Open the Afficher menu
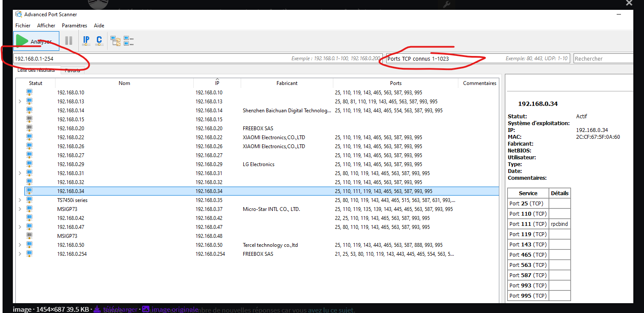Viewport: 644px width, 313px height. [x=46, y=26]
